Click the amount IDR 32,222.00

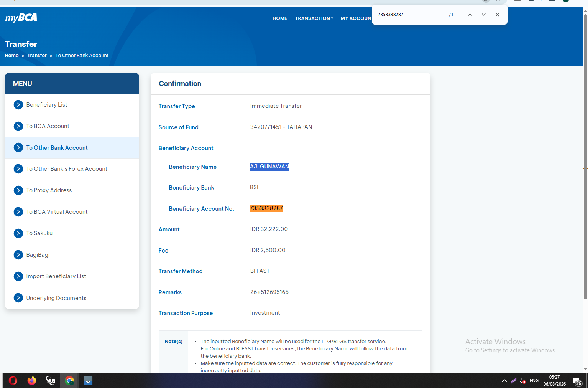[x=269, y=229]
